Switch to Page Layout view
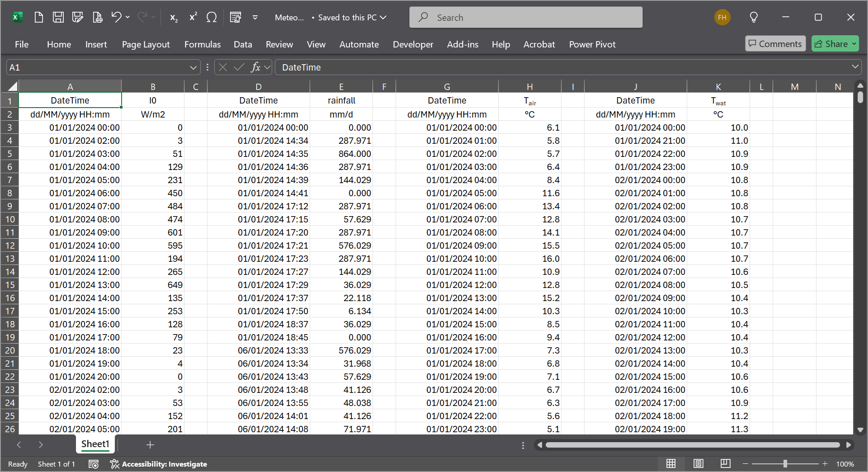Screen dimensions: 868x472 coord(698,464)
